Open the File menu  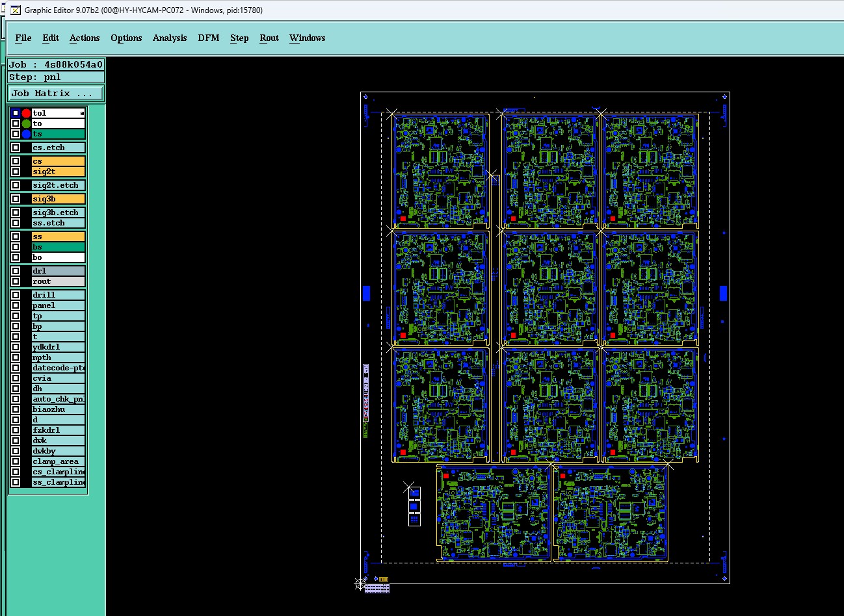click(x=23, y=38)
